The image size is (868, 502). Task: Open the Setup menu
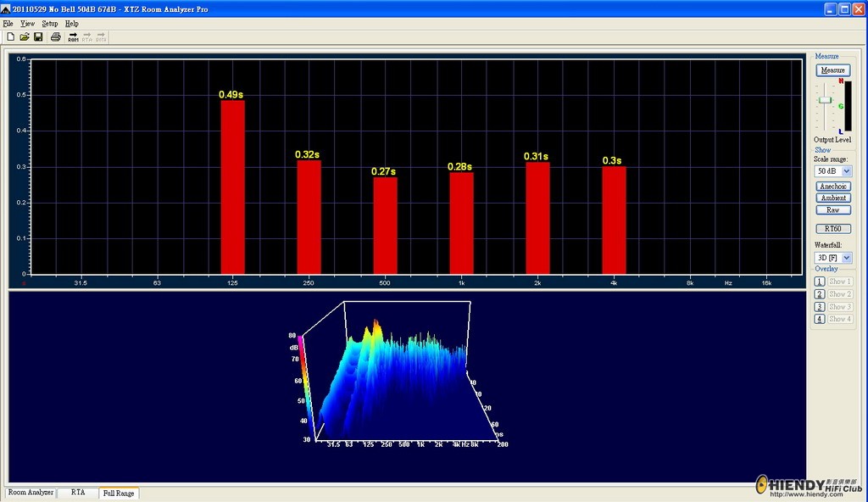point(49,24)
